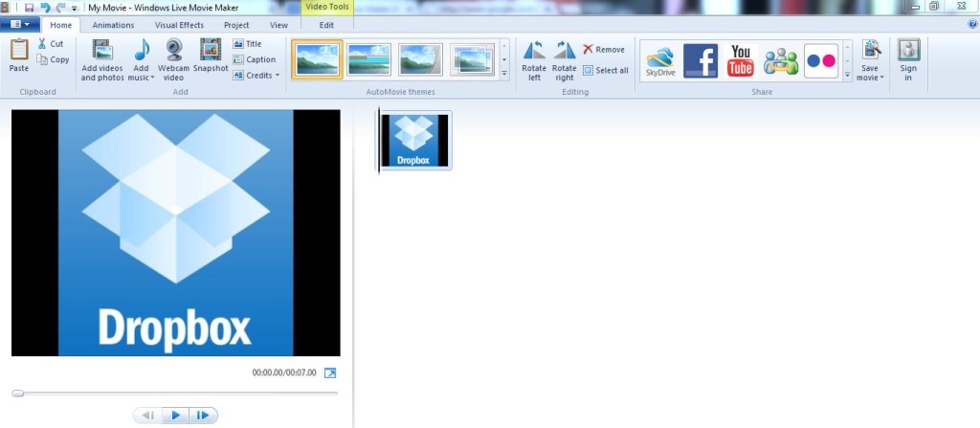The height and width of the screenshot is (428, 980).
Task: Cut the selected clip
Action: point(51,44)
